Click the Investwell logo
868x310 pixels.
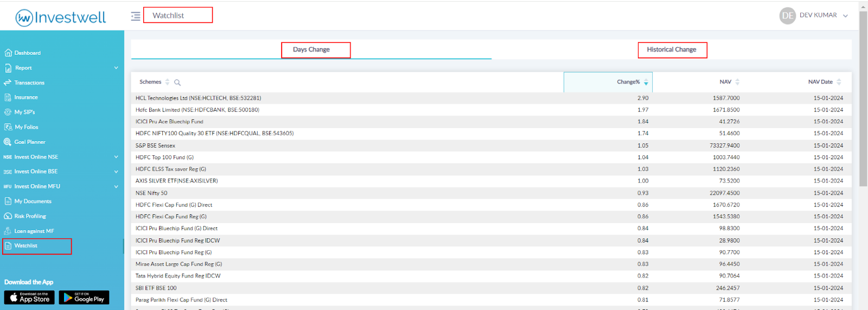pos(61,17)
